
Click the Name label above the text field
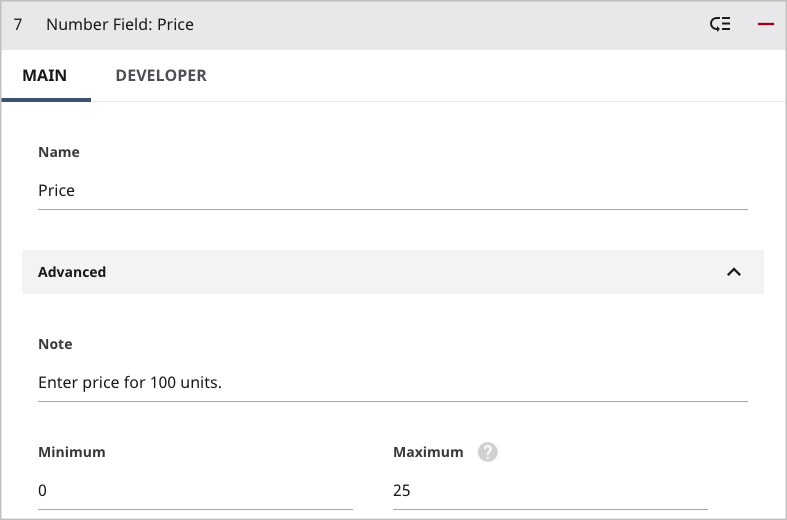click(x=59, y=152)
